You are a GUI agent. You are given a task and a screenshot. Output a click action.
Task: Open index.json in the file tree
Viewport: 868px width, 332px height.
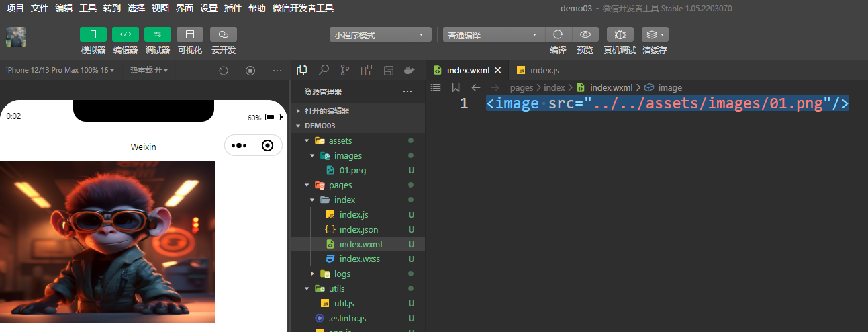pyautogui.click(x=358, y=229)
